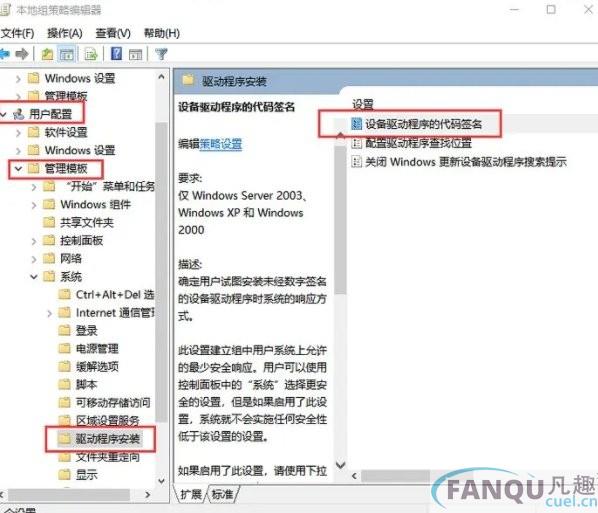Select 设备驱动程序的代码签名 setting
Viewport: 598px width, 513px height.
423,124
